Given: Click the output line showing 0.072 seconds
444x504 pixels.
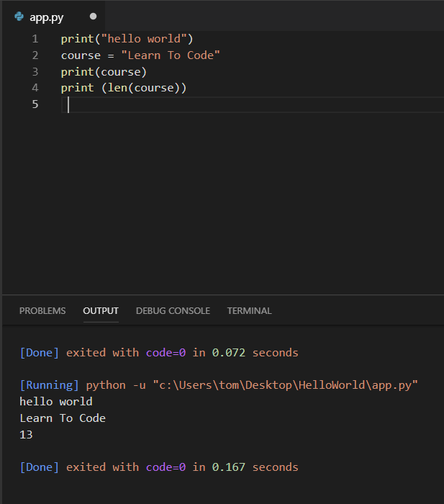Looking at the screenshot, I should point(158,353).
